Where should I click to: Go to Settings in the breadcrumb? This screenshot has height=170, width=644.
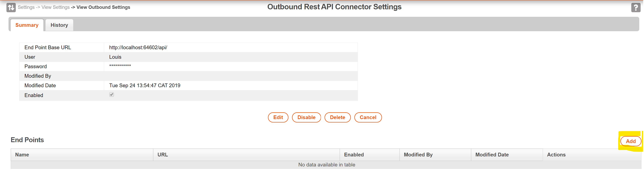click(26, 7)
